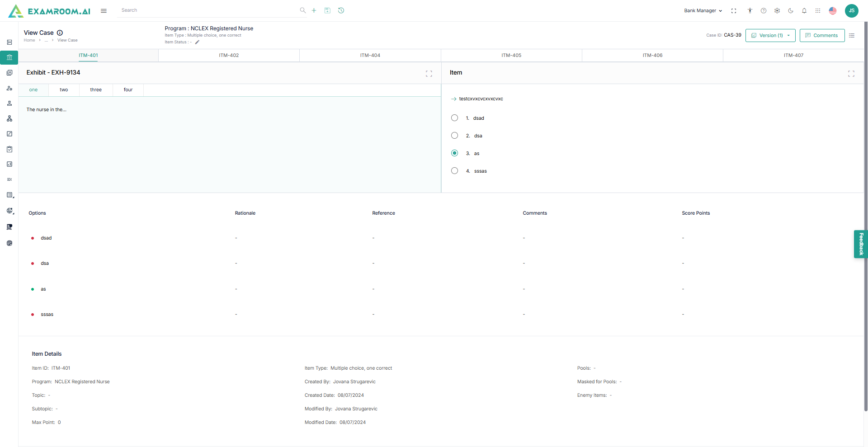Expand the Bank Manager role dropdown
This screenshot has width=868, height=447.
pyautogui.click(x=703, y=11)
